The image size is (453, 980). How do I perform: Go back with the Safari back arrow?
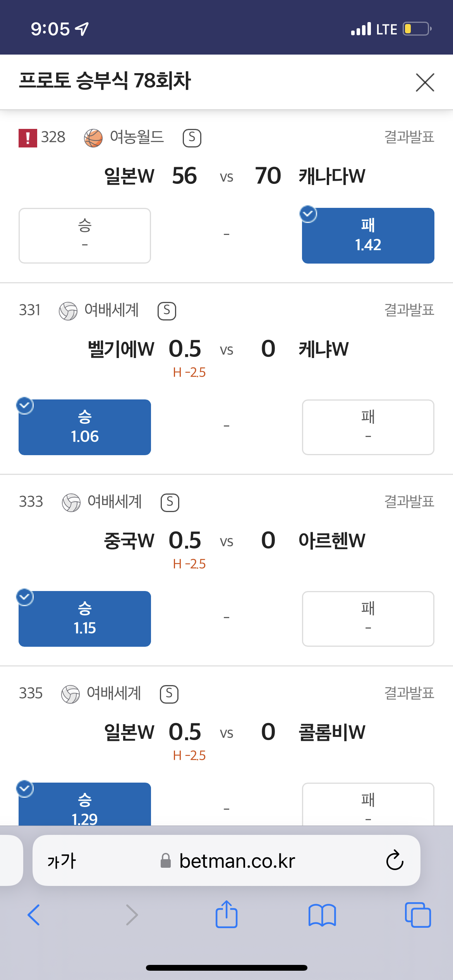click(x=34, y=915)
